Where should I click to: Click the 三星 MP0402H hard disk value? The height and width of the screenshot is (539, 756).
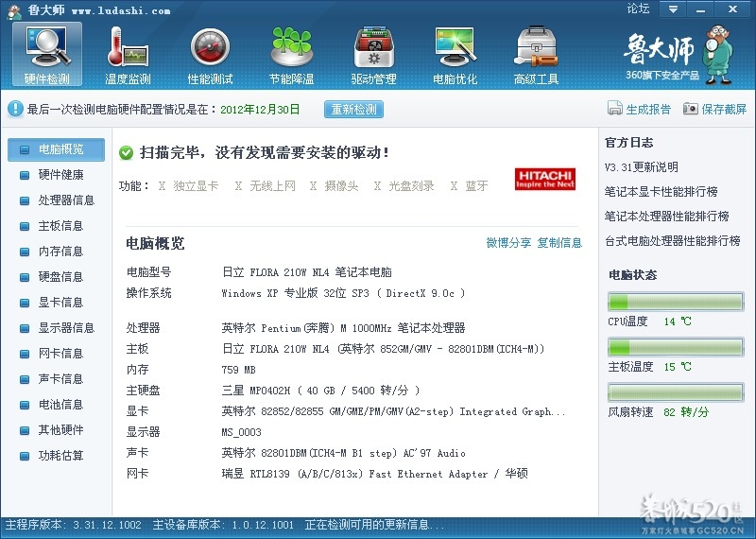[320, 391]
